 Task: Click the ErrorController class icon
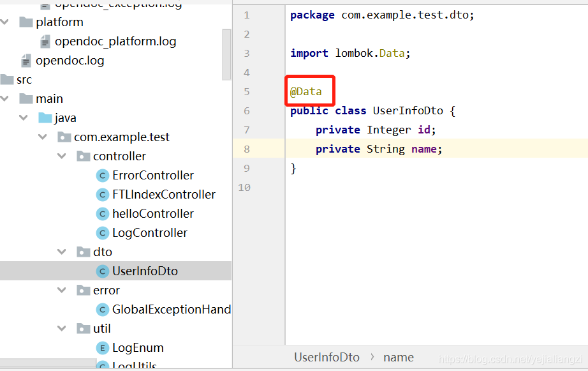(103, 176)
